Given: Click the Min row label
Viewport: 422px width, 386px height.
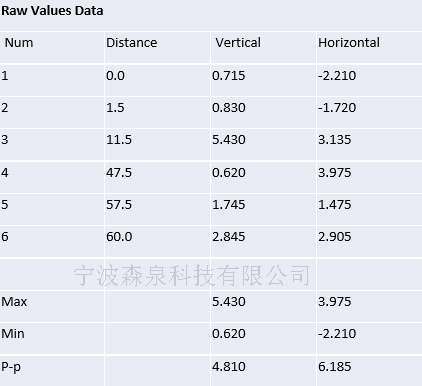Looking at the screenshot, I should (13, 333).
